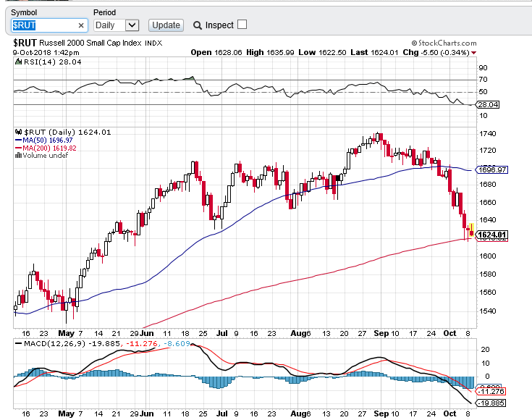Image resolution: width=532 pixels, height=420 pixels.
Task: Open the Period dropdown arrow
Action: [x=132, y=25]
